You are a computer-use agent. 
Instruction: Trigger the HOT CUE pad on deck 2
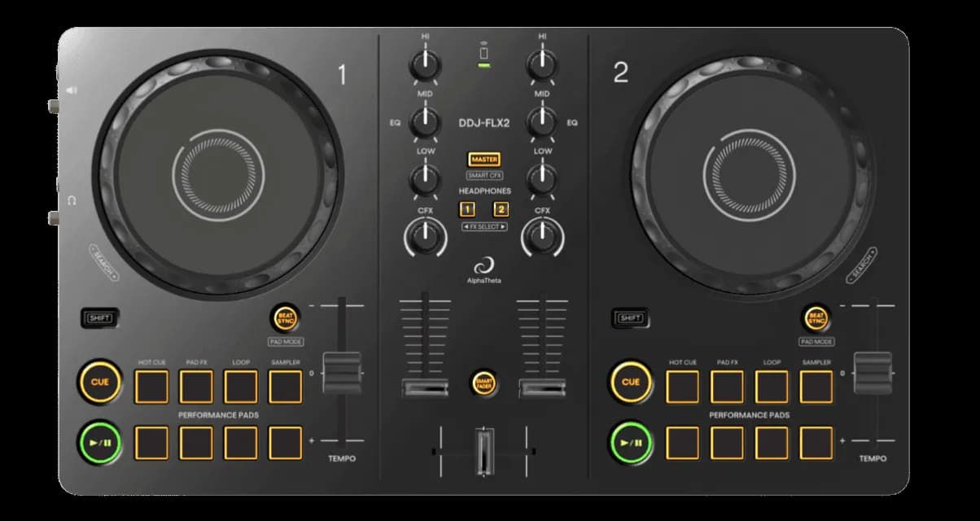click(x=682, y=386)
